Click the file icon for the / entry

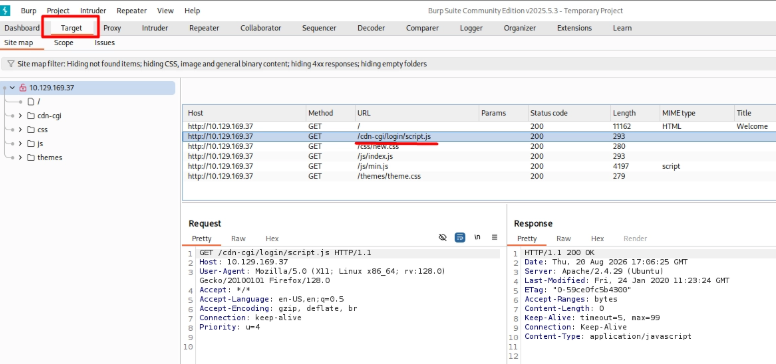31,102
